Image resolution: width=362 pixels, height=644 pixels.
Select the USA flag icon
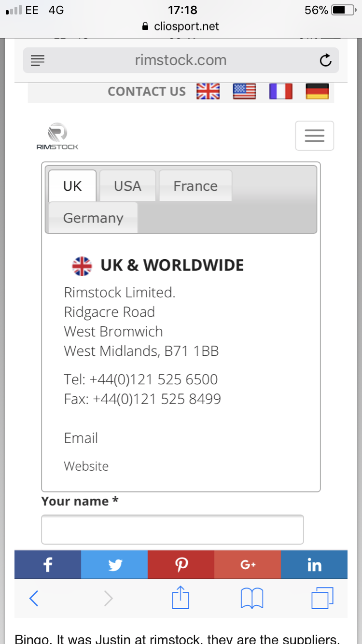click(244, 91)
